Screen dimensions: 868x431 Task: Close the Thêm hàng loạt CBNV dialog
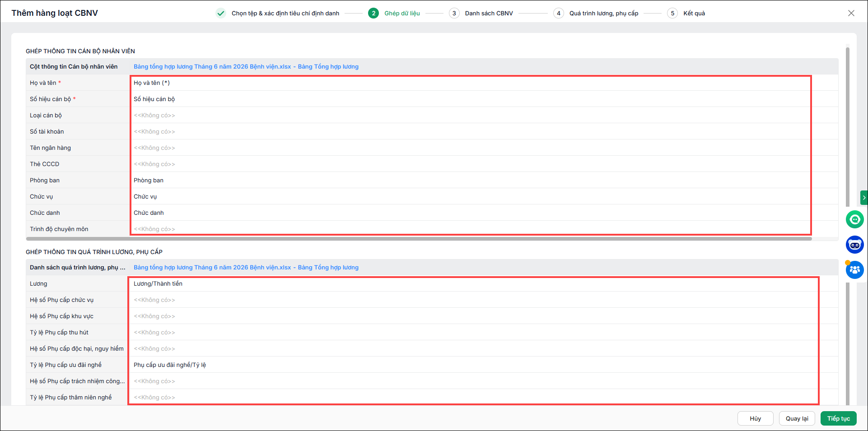coord(851,13)
